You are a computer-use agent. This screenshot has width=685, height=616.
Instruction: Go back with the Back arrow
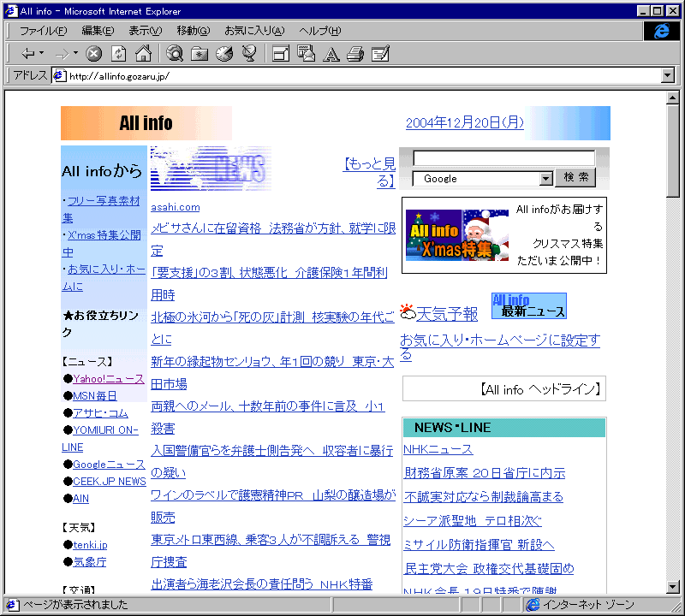click(x=28, y=54)
